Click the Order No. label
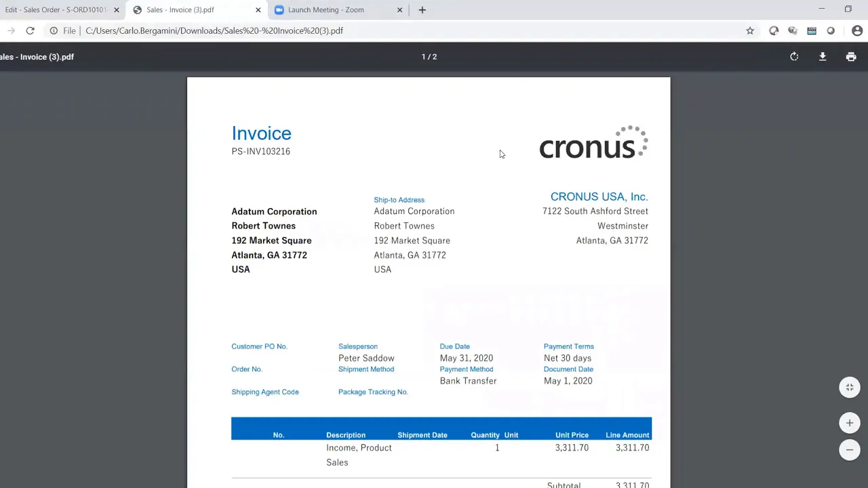 pyautogui.click(x=246, y=369)
